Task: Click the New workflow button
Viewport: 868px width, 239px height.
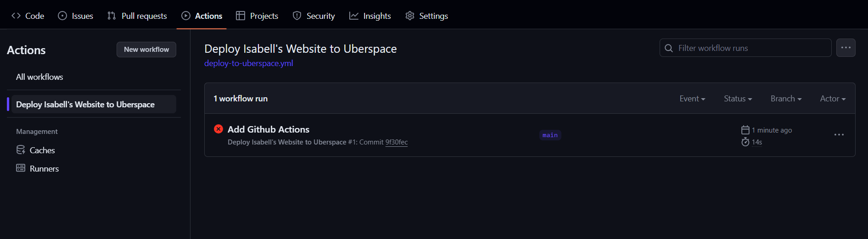Action: 146,50
